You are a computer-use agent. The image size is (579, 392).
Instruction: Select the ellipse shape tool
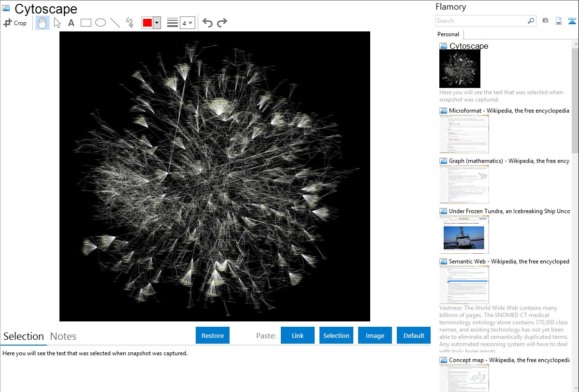pyautogui.click(x=101, y=23)
